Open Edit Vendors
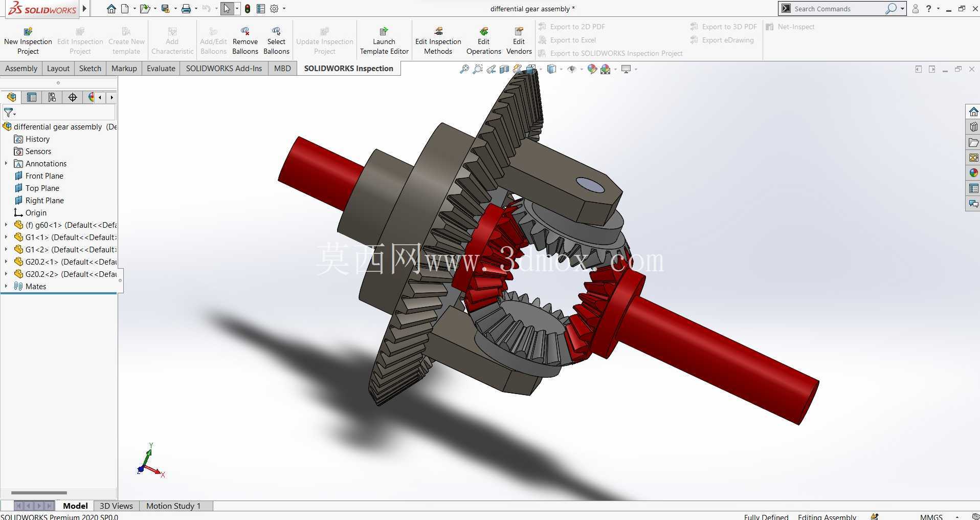 pyautogui.click(x=519, y=41)
